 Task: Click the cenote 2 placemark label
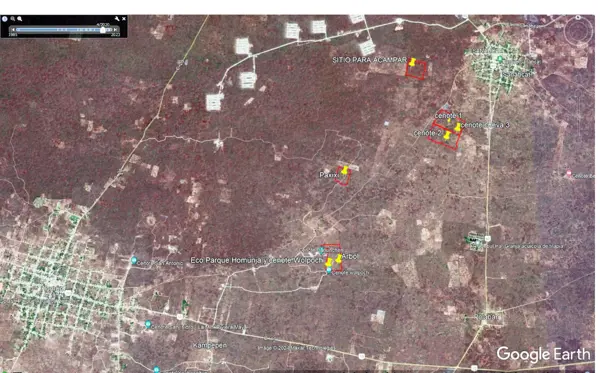click(x=428, y=133)
